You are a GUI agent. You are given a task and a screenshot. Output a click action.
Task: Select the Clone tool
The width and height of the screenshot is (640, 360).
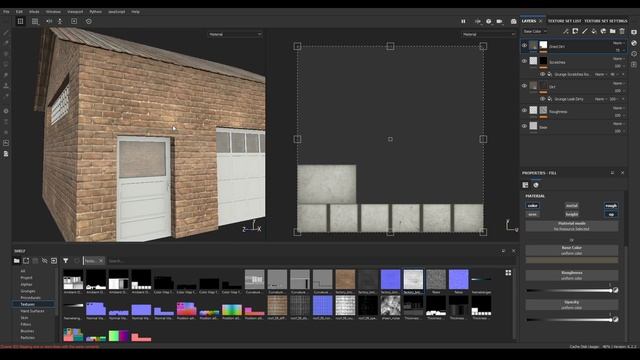coord(6,86)
